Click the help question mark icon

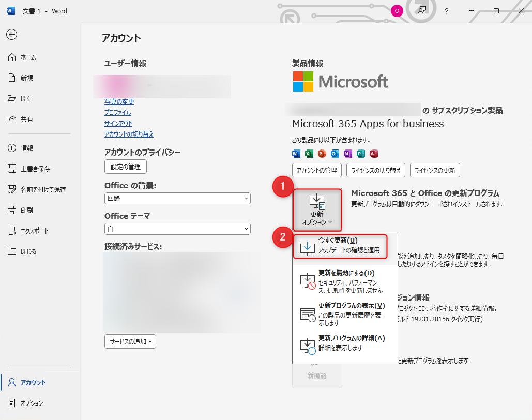tap(447, 11)
